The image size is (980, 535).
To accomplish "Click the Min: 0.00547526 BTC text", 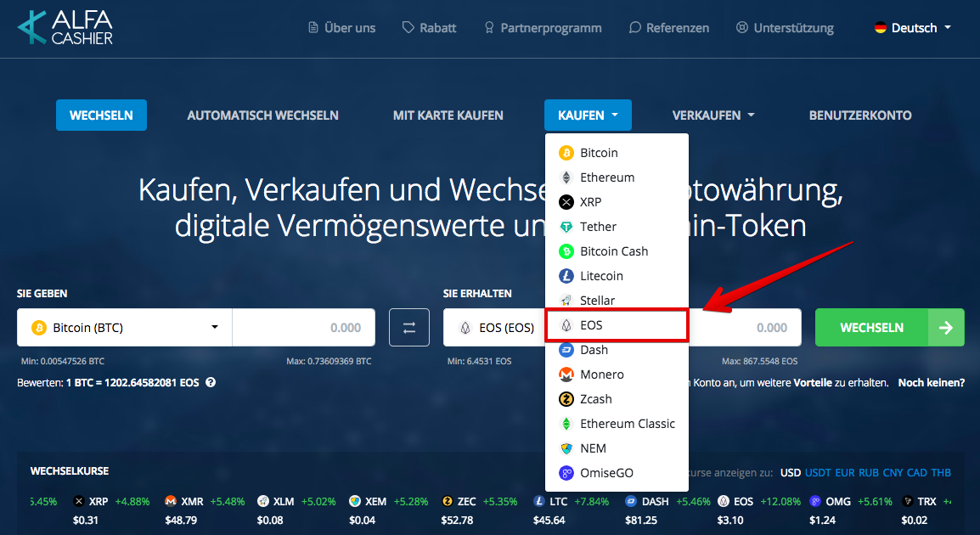I will tap(63, 361).
